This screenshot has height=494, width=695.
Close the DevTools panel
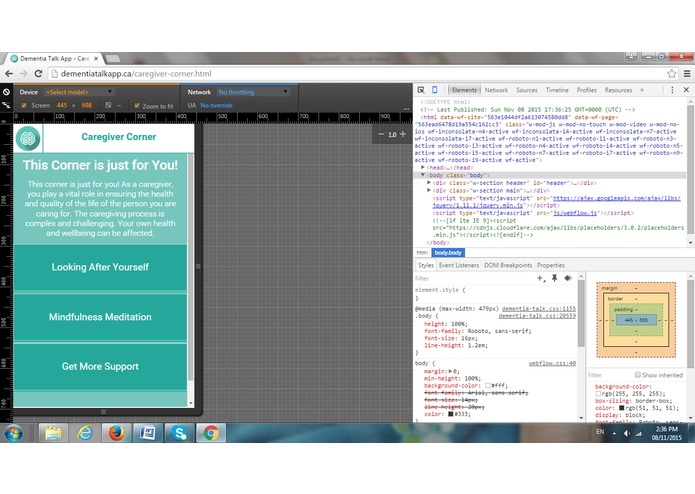(686, 90)
